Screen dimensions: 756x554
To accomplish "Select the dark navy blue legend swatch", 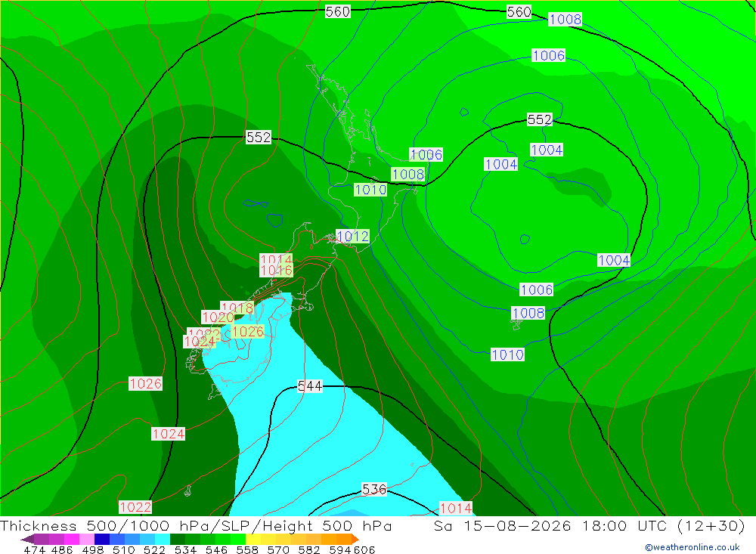I will pos(102,539).
